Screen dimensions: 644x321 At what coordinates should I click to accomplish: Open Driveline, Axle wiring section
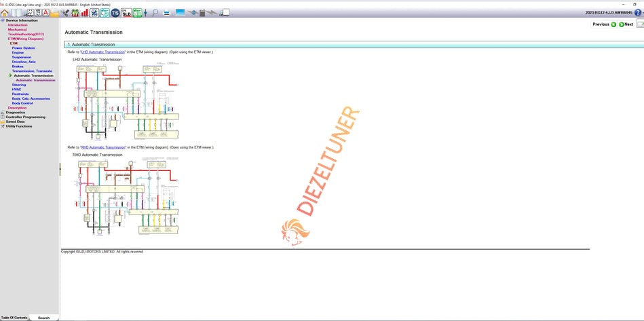point(24,62)
